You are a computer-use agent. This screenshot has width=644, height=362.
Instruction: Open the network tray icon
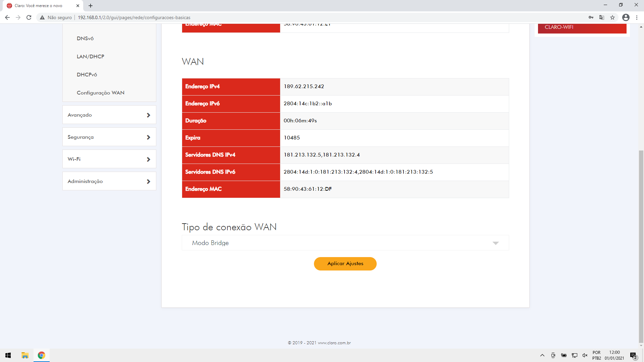click(575, 355)
